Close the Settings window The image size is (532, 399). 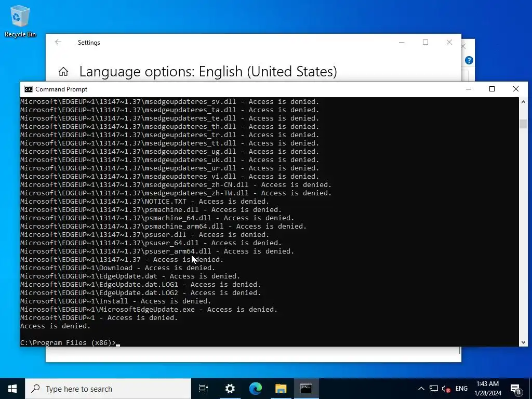449,42
